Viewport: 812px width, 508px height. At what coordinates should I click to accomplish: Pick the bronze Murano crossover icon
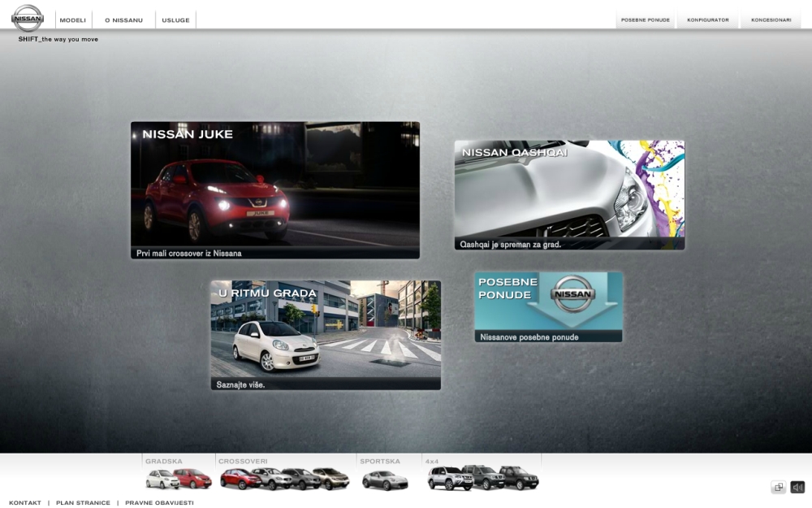[x=332, y=479]
